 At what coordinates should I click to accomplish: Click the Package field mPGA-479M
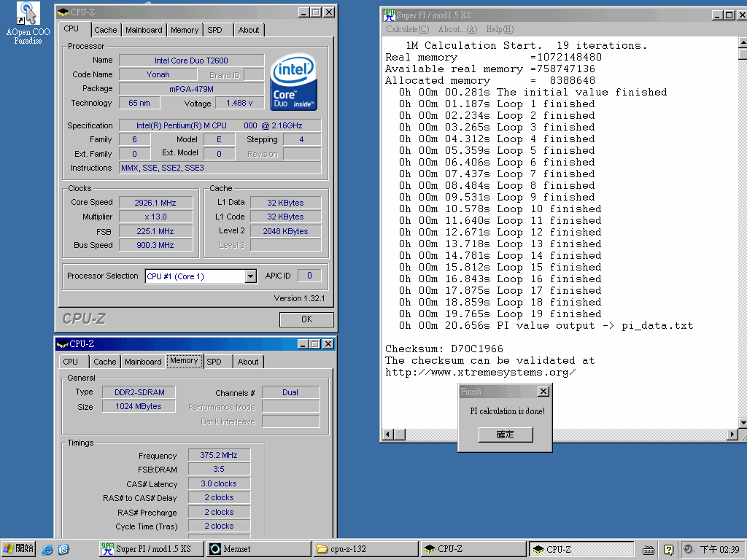point(192,89)
